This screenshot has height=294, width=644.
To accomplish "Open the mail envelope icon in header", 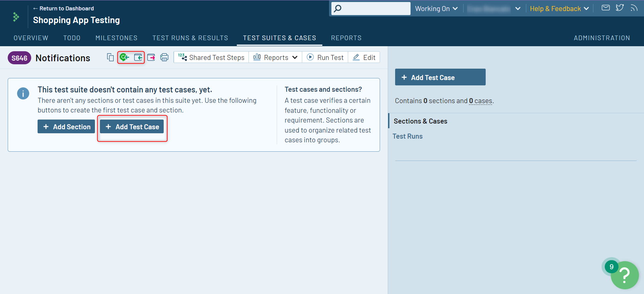I will coord(605,8).
